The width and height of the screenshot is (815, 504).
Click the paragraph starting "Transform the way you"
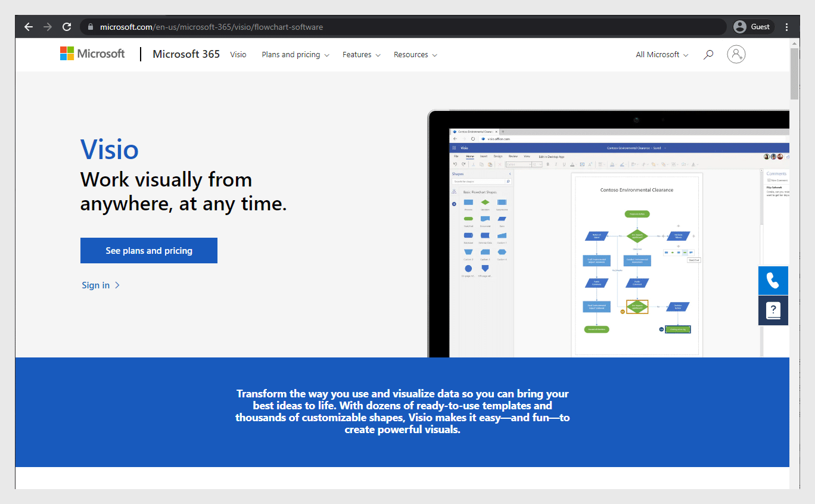click(402, 411)
